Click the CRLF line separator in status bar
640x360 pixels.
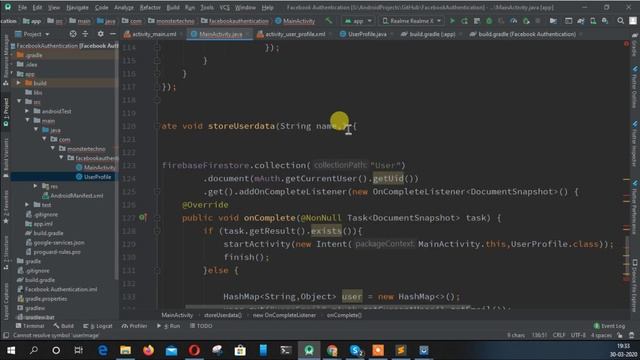coord(558,335)
